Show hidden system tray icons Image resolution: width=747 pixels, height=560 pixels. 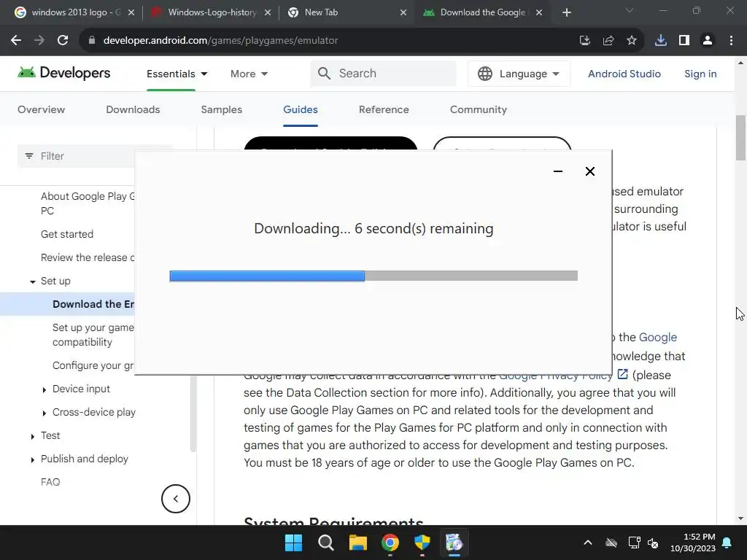pyautogui.click(x=588, y=542)
